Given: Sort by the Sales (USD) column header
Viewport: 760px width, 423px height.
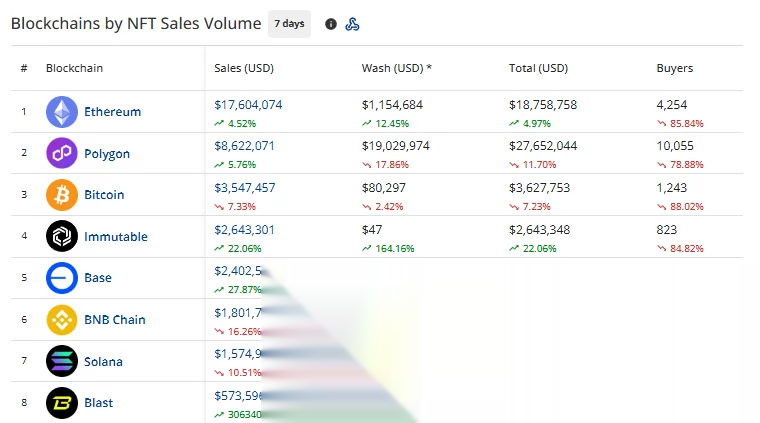Looking at the screenshot, I should pyautogui.click(x=244, y=68).
